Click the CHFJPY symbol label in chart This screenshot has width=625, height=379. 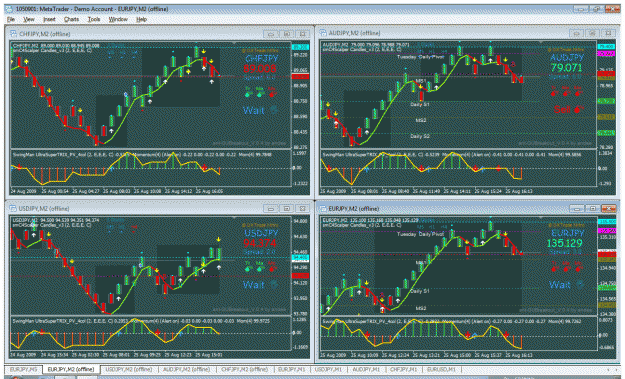click(x=261, y=59)
